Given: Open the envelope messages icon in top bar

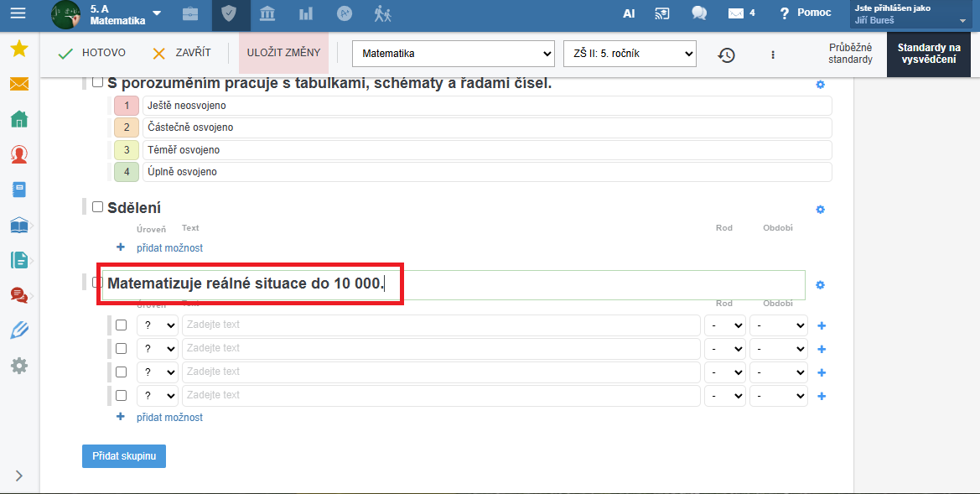Looking at the screenshot, I should (x=736, y=13).
